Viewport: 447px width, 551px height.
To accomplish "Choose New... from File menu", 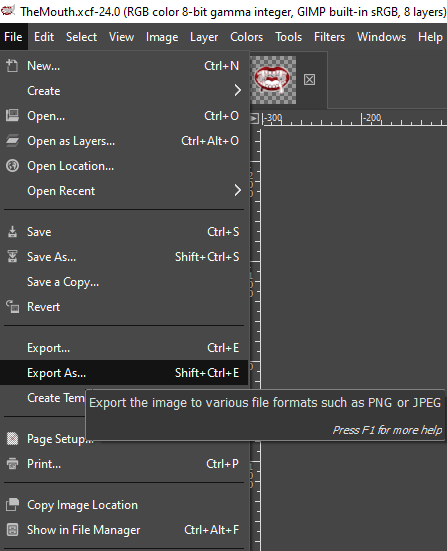I will click(x=124, y=66).
